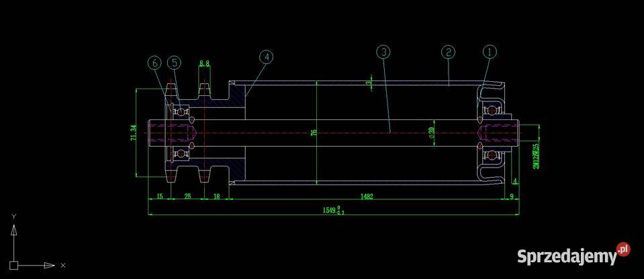644x279 pixels.
Task: Select part callout balloon 4
Action: [x=267, y=57]
